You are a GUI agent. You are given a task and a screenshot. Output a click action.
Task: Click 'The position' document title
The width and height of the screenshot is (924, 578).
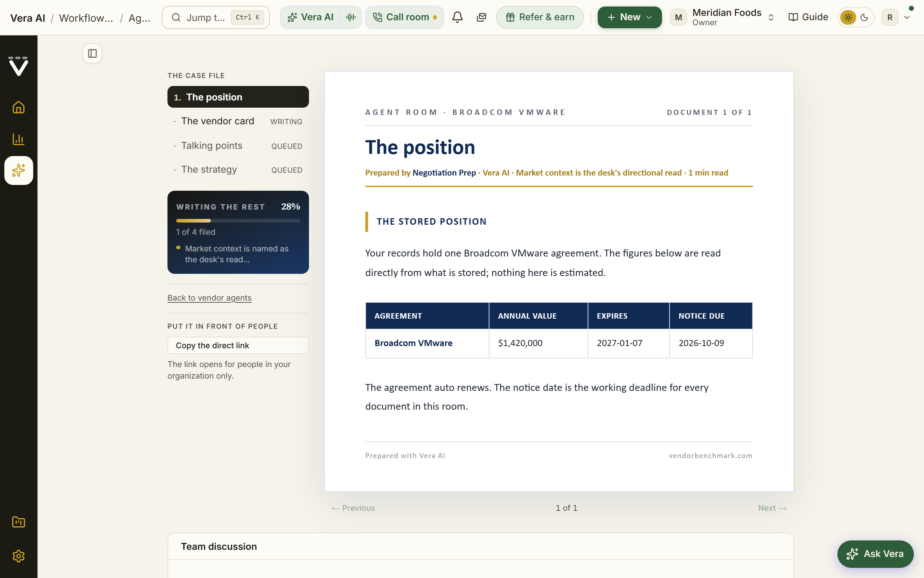tap(420, 147)
